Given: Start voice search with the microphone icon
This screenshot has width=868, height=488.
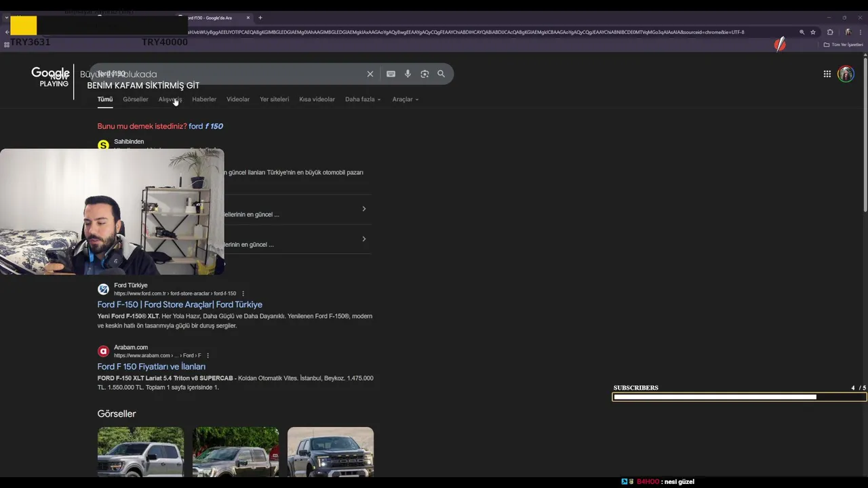Looking at the screenshot, I should tap(408, 74).
